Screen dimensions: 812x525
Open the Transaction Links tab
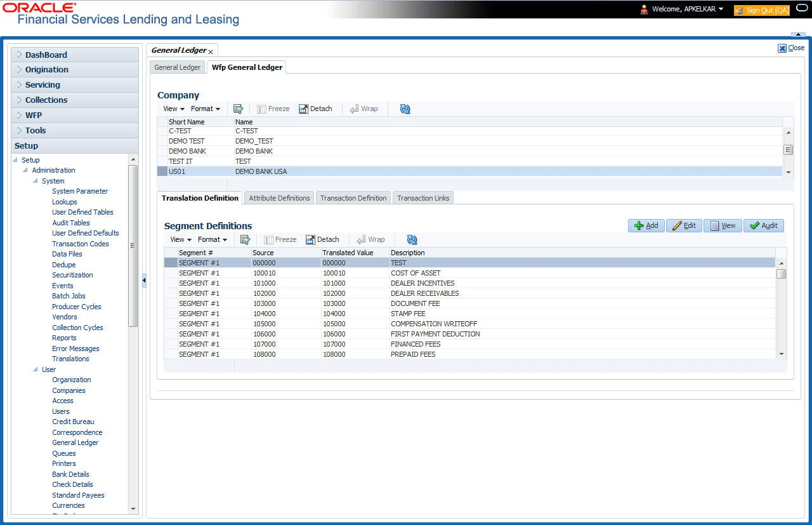(422, 197)
